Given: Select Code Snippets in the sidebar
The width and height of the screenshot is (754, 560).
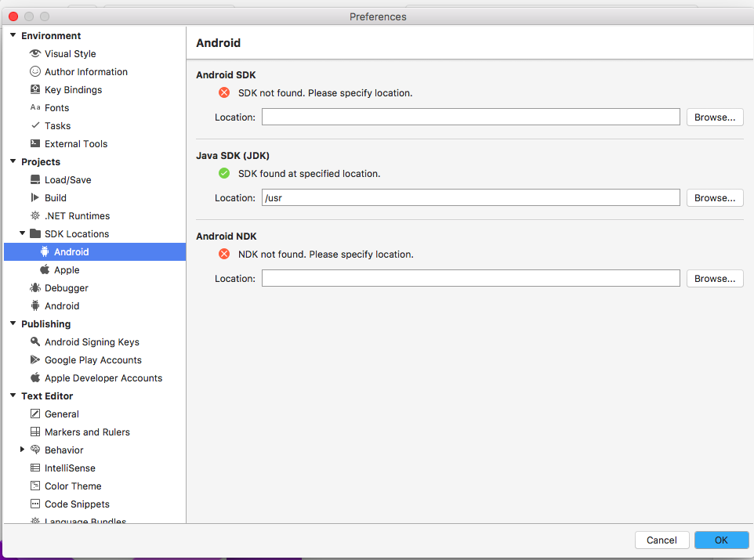Looking at the screenshot, I should (77, 504).
